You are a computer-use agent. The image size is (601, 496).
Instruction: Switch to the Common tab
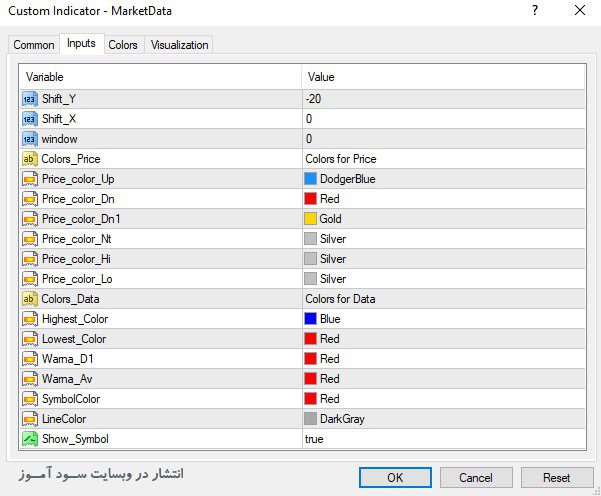tap(34, 45)
